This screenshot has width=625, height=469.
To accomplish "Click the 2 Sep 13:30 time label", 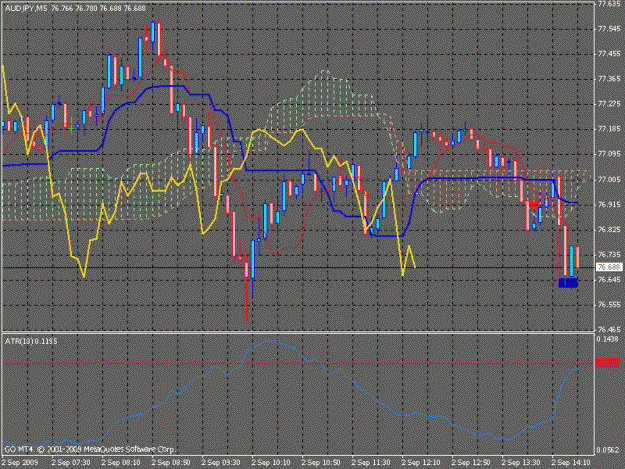I will tap(521, 463).
